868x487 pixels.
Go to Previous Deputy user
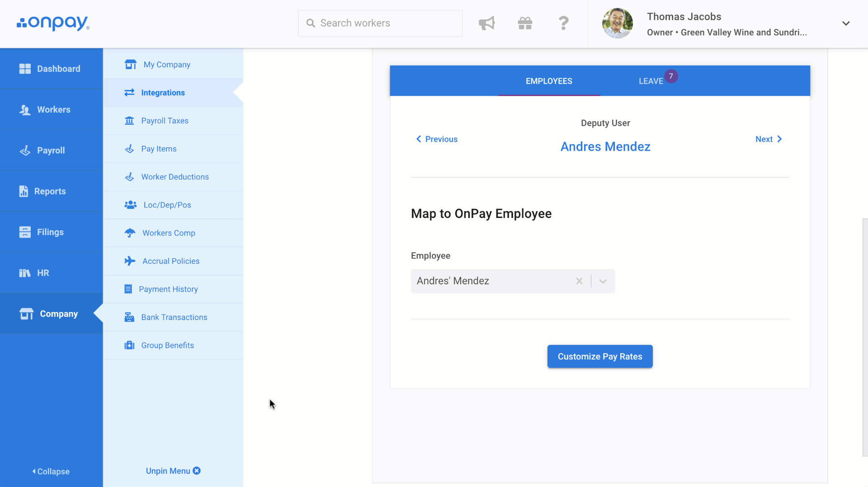click(x=437, y=139)
